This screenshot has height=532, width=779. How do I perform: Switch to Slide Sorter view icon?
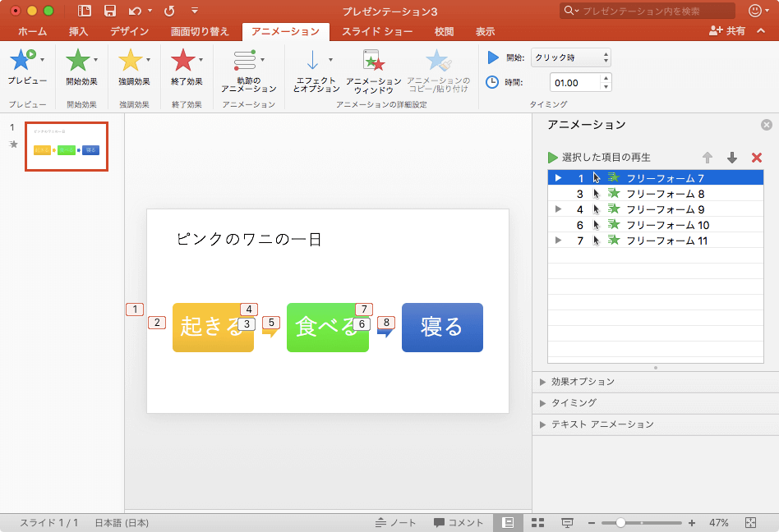[537, 523]
